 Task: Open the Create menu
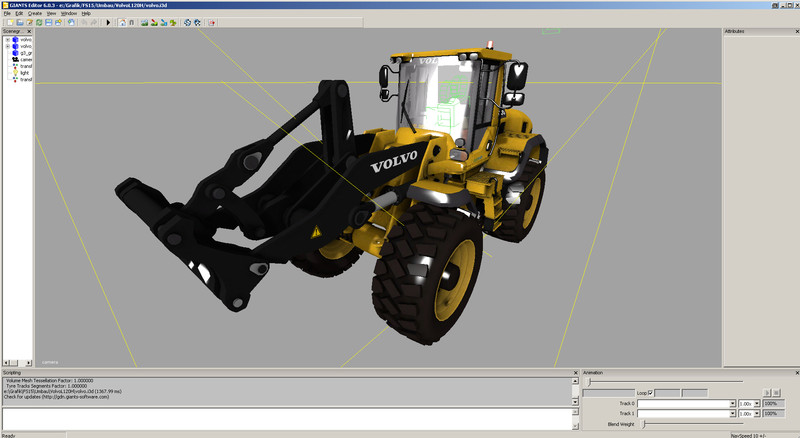coord(35,13)
